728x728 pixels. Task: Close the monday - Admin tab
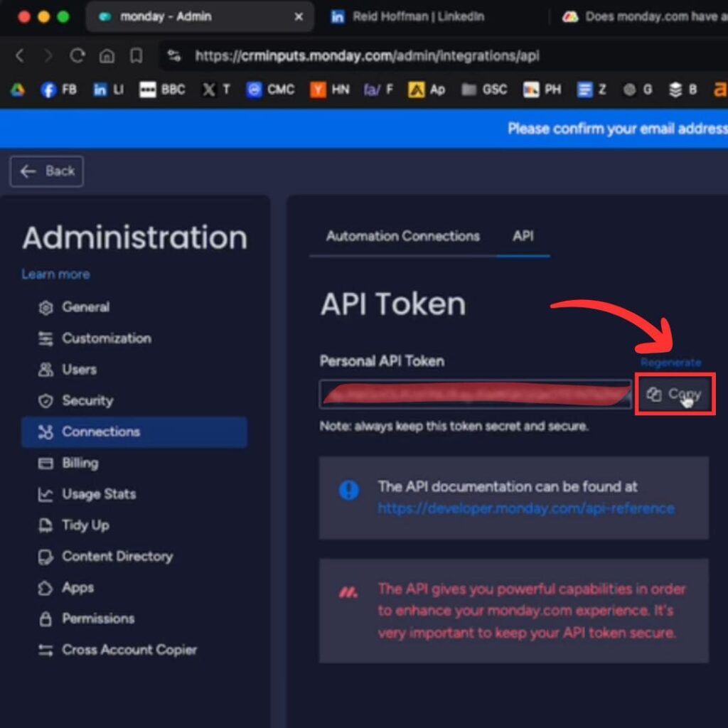299,17
